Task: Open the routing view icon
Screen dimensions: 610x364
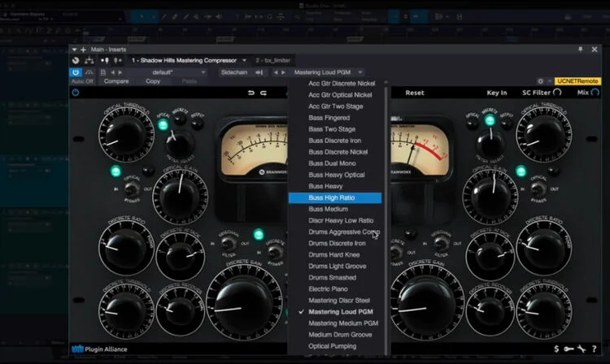Action: 89,60
